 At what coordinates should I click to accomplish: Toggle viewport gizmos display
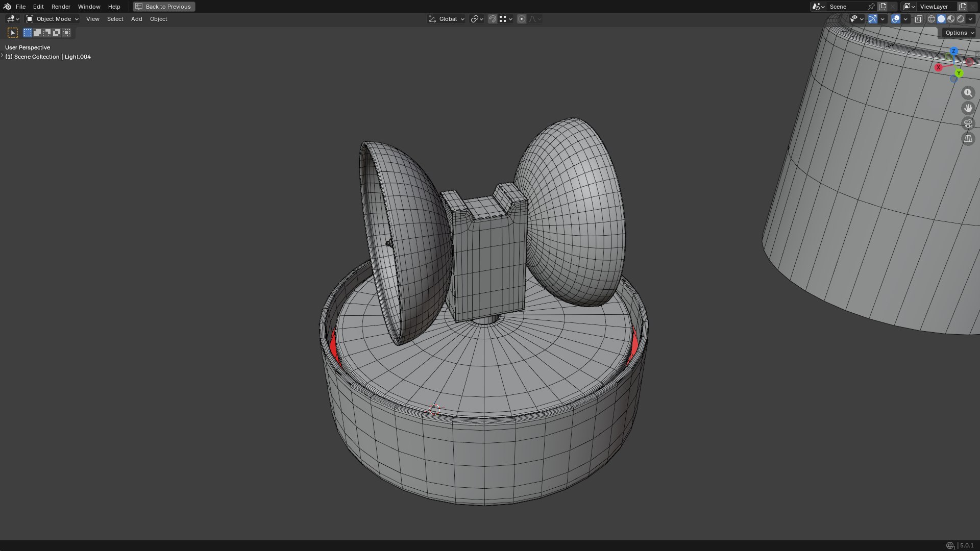click(x=873, y=19)
